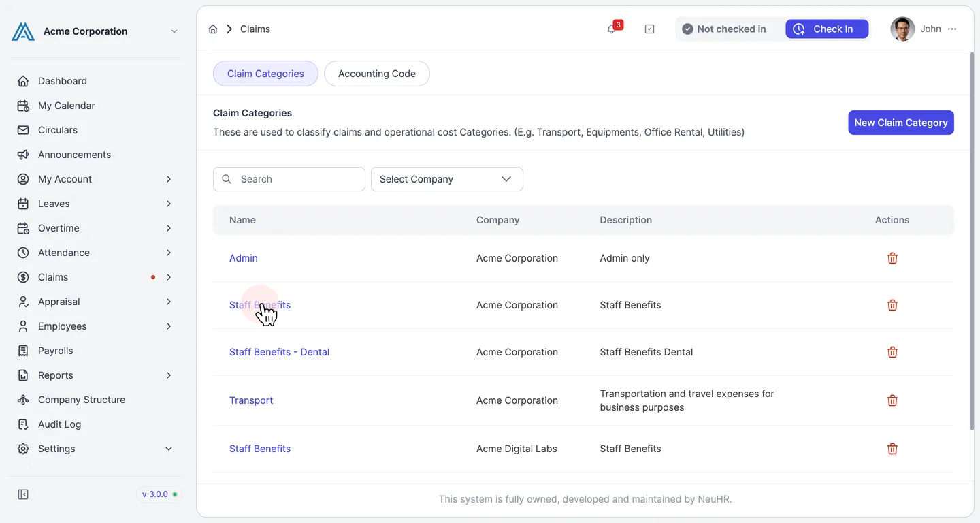Click the Claims dollar icon
The image size is (980, 523).
click(23, 277)
